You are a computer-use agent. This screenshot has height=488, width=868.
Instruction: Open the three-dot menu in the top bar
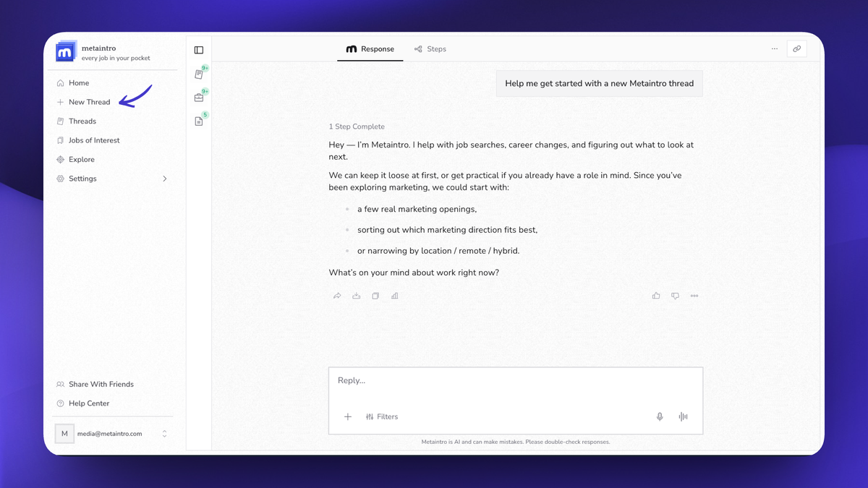[x=775, y=49]
